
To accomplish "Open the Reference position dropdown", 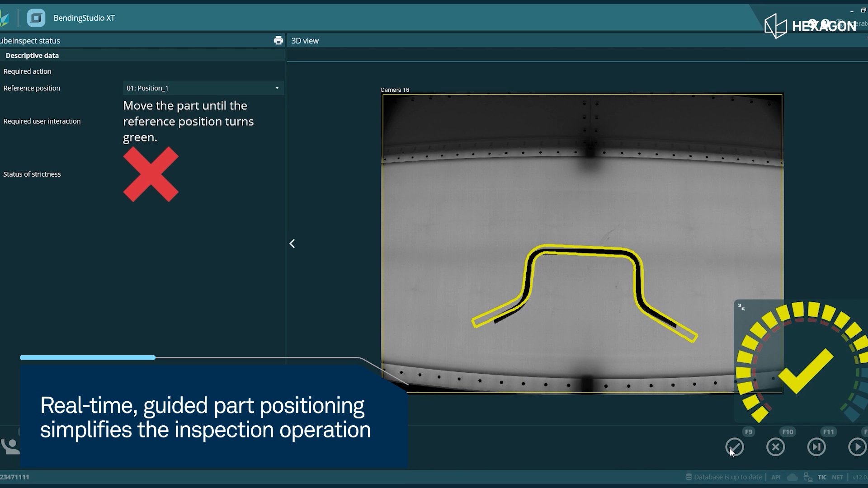I will (x=203, y=88).
